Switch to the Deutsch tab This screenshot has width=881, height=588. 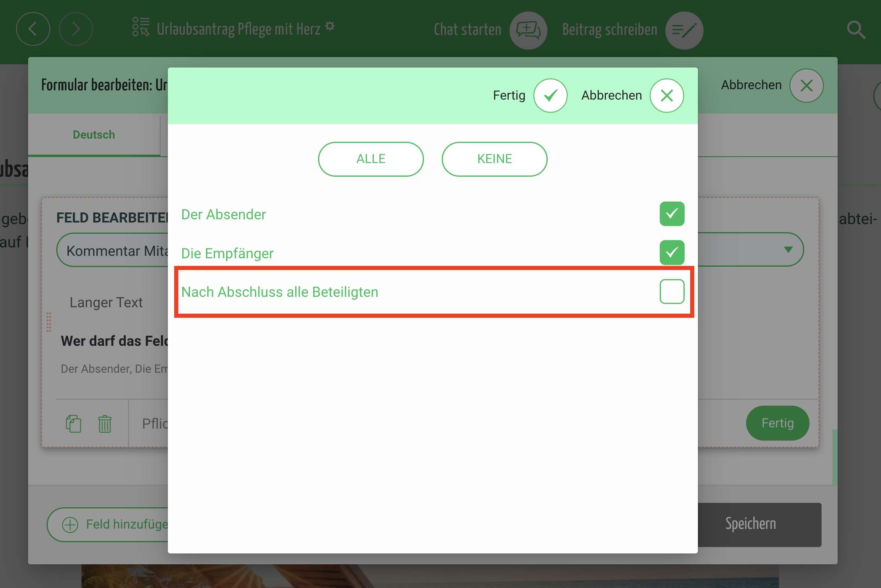[x=94, y=135]
